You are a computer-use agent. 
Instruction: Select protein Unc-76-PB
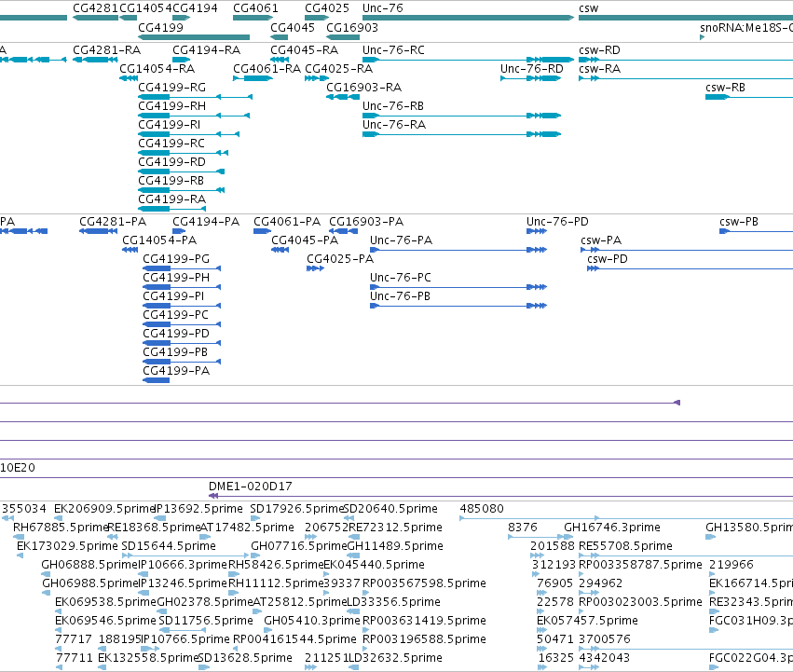pyautogui.click(x=458, y=306)
